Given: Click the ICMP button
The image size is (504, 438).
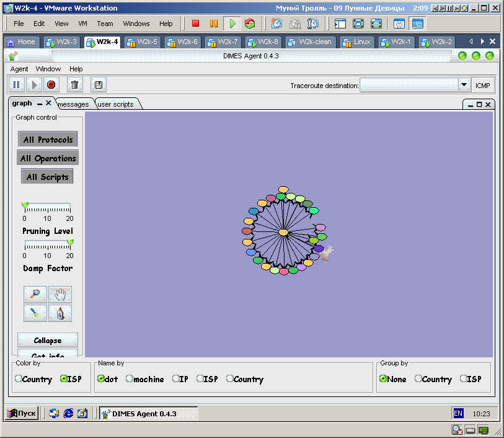Looking at the screenshot, I should click(x=482, y=86).
